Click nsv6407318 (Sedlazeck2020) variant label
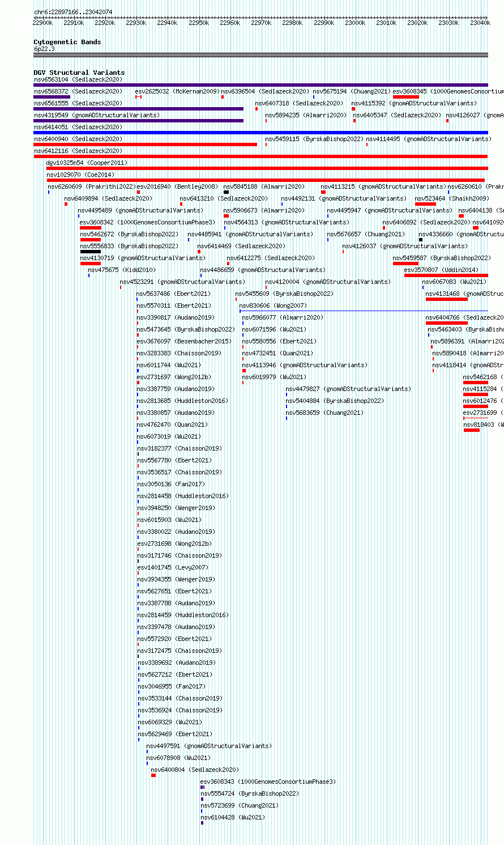504x845 pixels. pyautogui.click(x=299, y=103)
